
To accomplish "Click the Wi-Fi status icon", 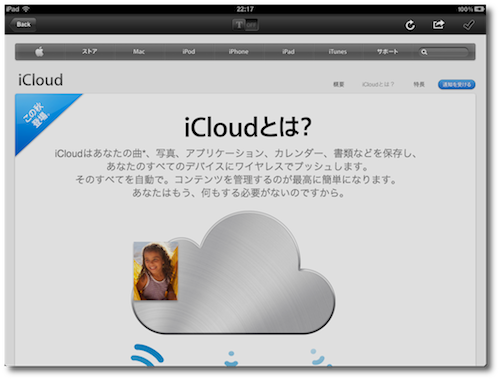I will 26,9.
